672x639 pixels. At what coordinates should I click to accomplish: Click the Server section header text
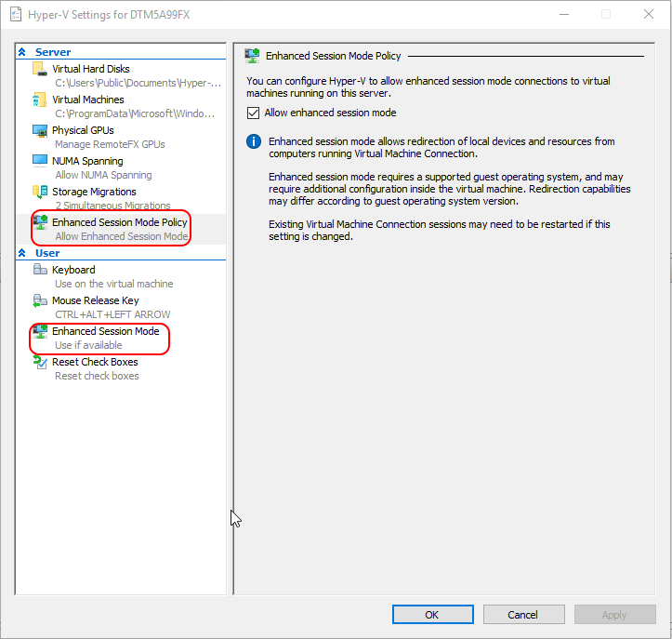click(x=53, y=52)
